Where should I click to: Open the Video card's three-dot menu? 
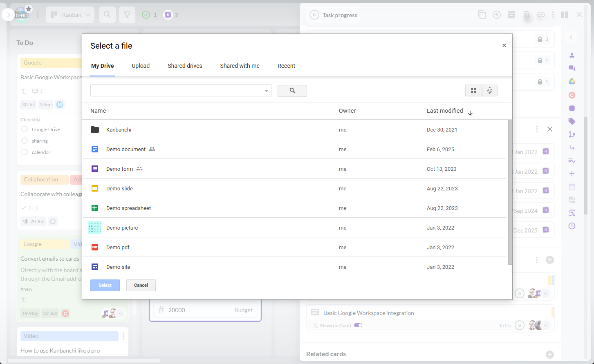tap(123, 336)
